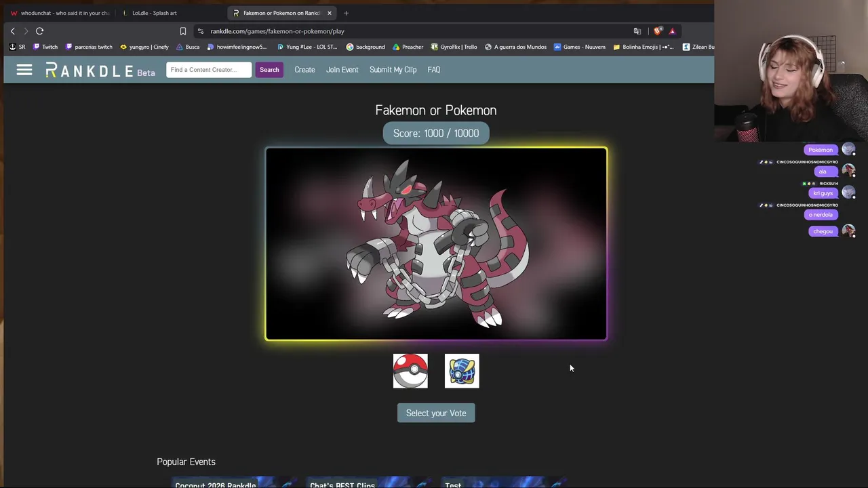Open the Preacher bookmark
This screenshot has height=488, width=868.
pos(408,47)
